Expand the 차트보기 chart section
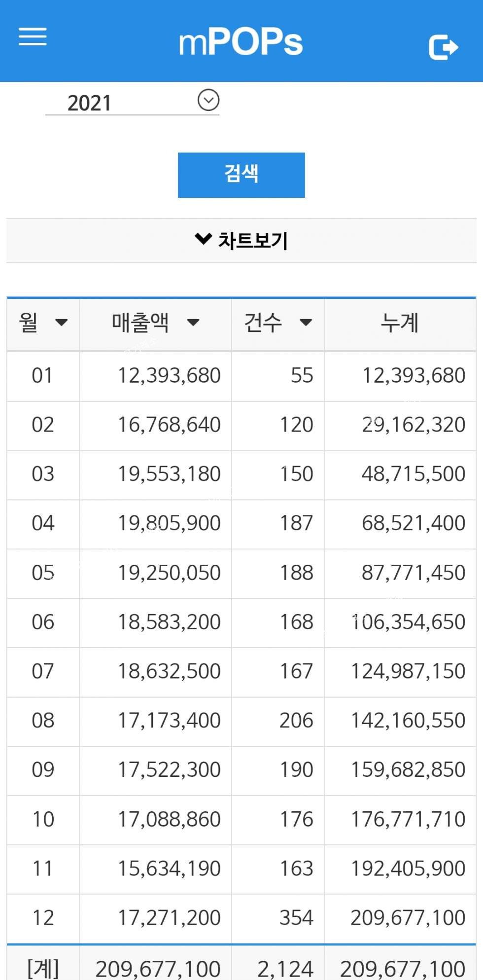This screenshot has height=980, width=483. [241, 240]
